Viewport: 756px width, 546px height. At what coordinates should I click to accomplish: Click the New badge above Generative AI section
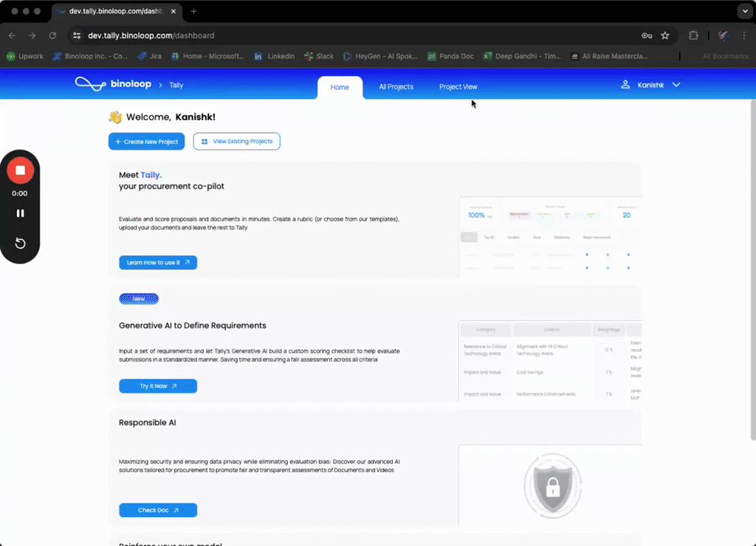tap(139, 299)
